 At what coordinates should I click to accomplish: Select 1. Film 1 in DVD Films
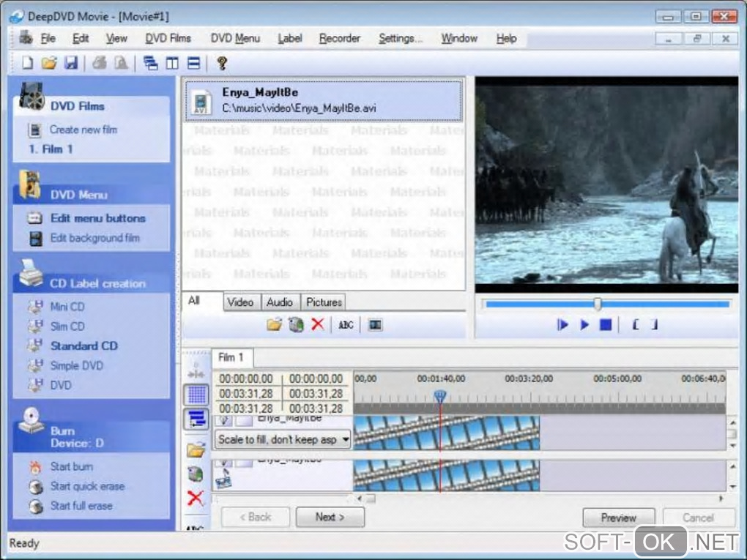tap(51, 149)
